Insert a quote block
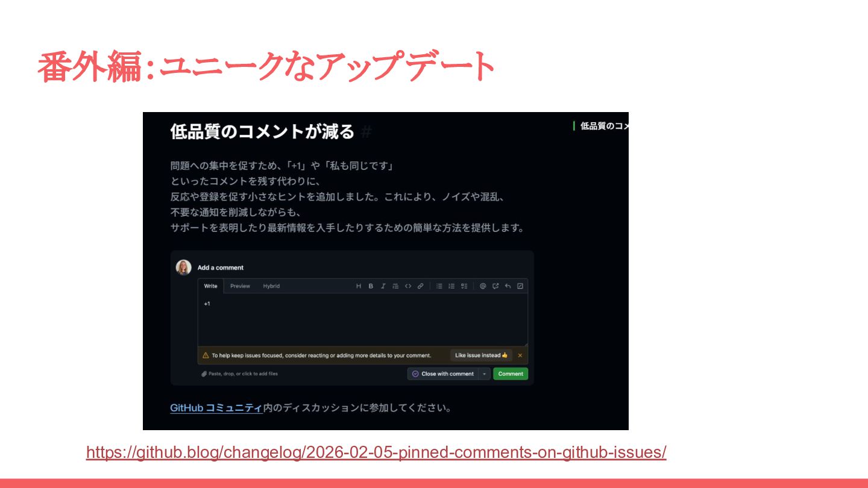This screenshot has height=488, width=868. coord(395,286)
